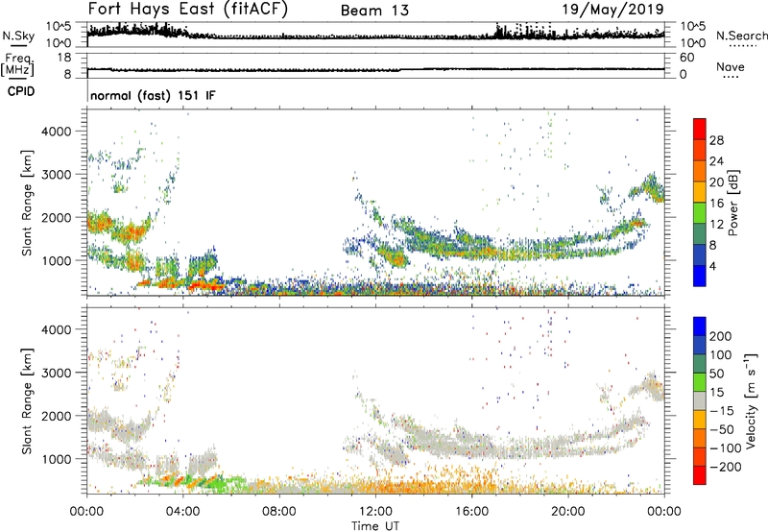This screenshot has height=532, width=768.
Task: Select the "N.Search" legend label
Action: tap(741, 36)
